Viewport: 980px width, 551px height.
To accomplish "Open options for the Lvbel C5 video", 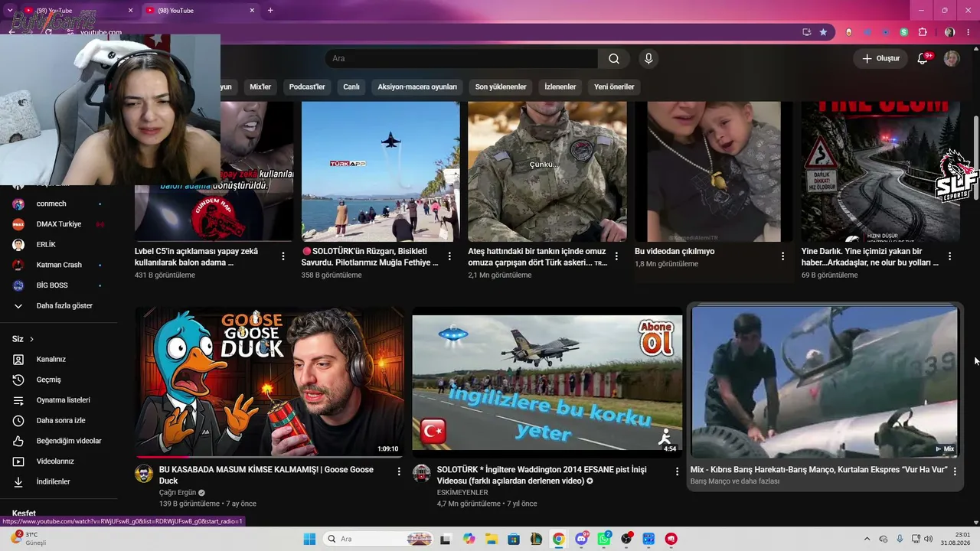I will tap(283, 256).
